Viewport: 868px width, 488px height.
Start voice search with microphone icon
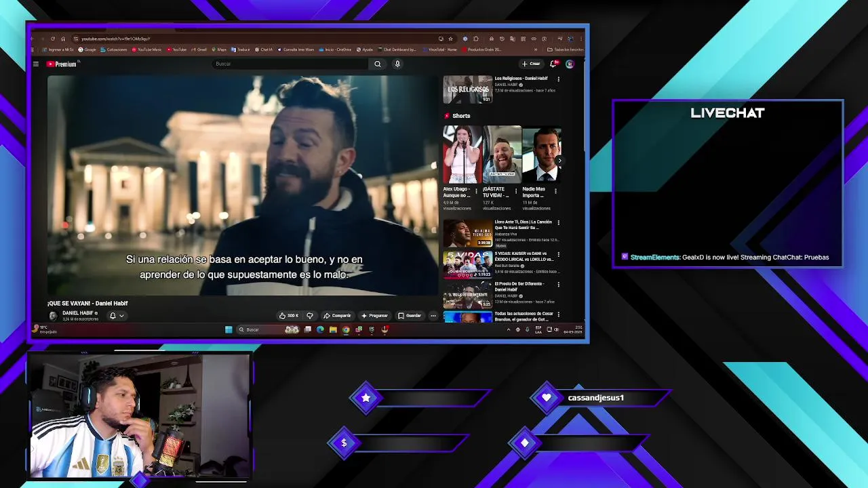click(397, 64)
